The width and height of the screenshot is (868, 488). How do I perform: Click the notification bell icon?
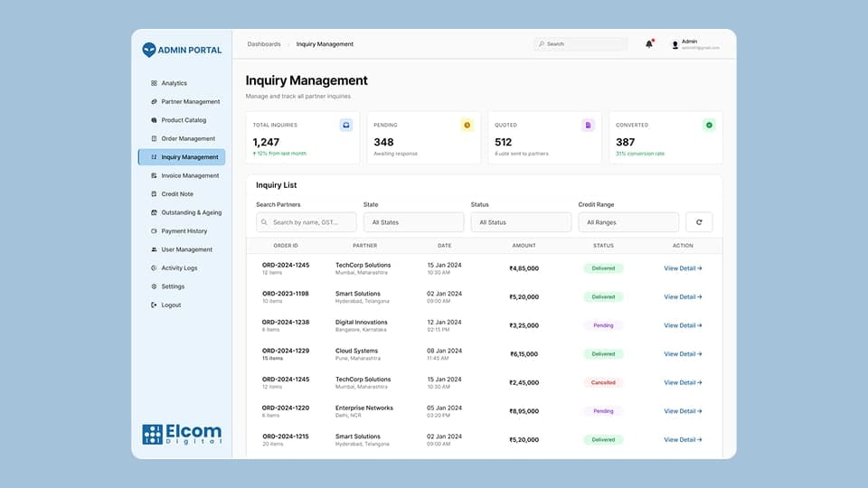[x=648, y=43]
